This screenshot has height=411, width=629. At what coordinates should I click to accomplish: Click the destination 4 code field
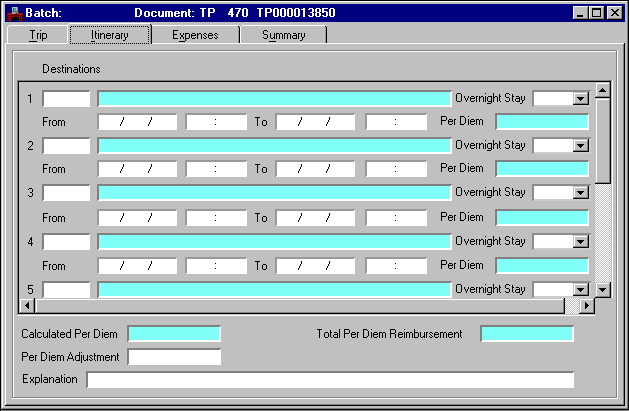(x=67, y=242)
